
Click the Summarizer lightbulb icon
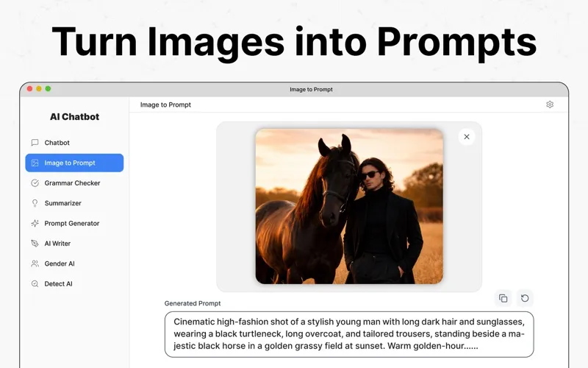[x=35, y=203]
